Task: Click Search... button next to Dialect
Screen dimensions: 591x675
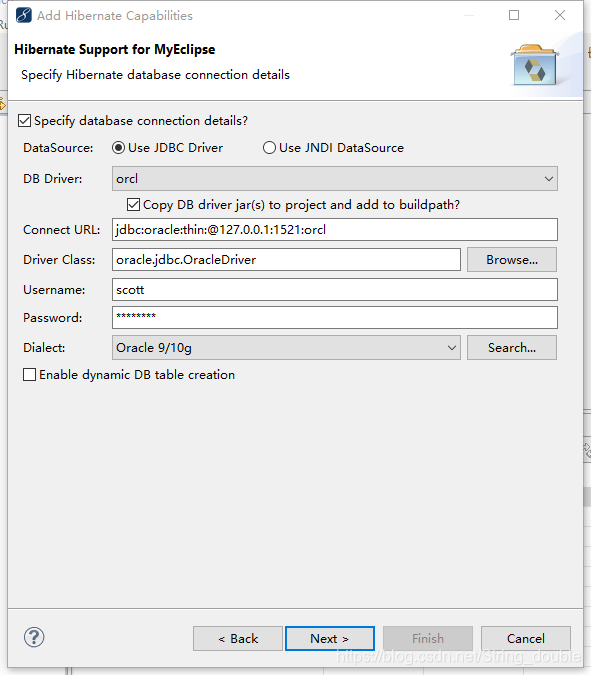Action: point(512,347)
